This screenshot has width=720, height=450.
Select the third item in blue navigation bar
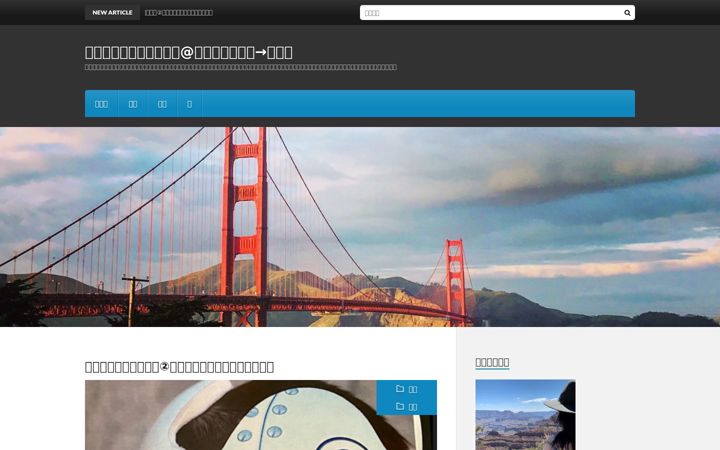(x=162, y=104)
